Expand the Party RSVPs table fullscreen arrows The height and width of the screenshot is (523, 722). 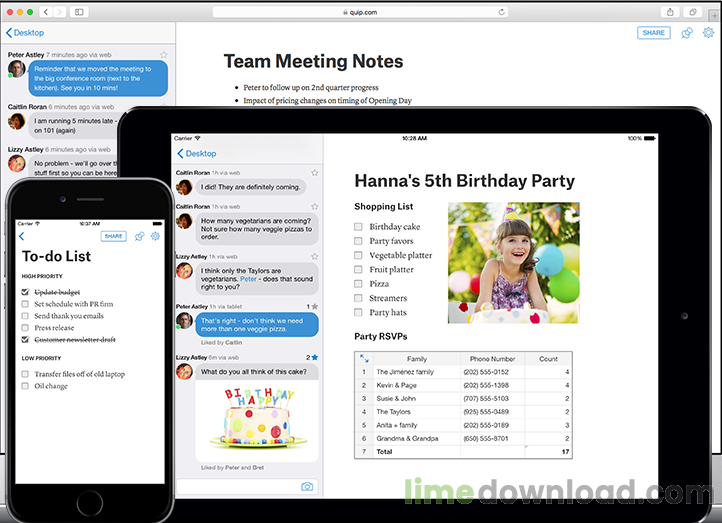click(364, 358)
